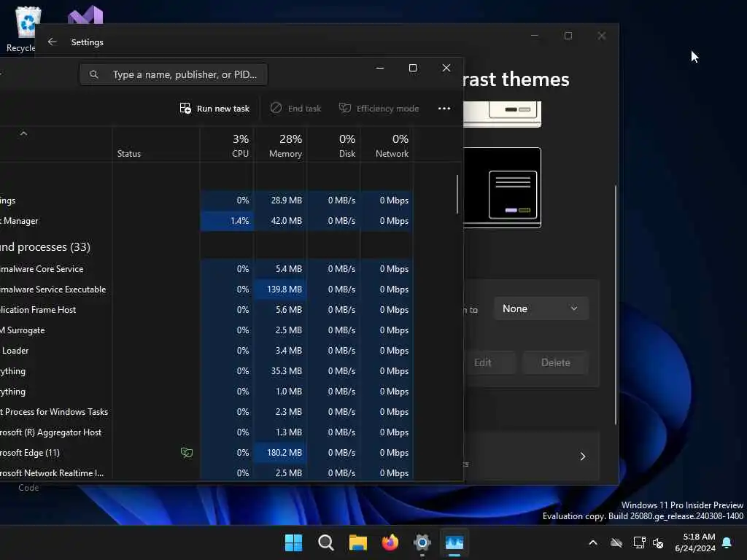Switch to Settings app in the taskbar
This screenshot has height=560, width=747.
[x=422, y=542]
